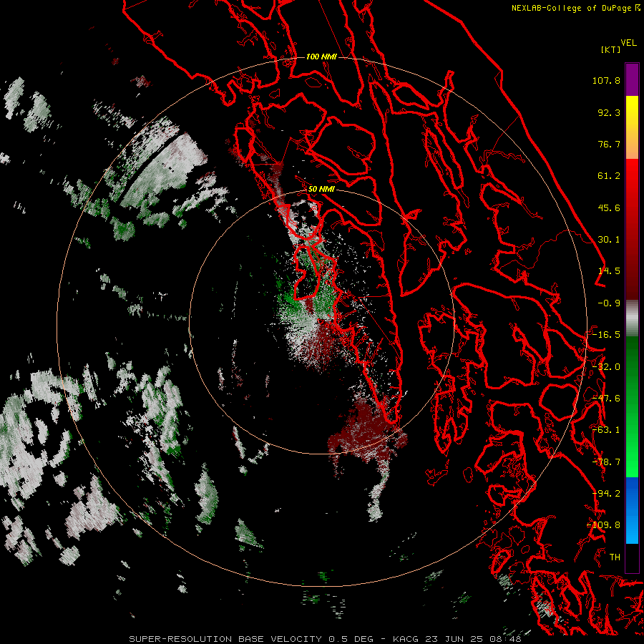
Task: Click the -109.8 velocity scale value
Action: tap(604, 525)
